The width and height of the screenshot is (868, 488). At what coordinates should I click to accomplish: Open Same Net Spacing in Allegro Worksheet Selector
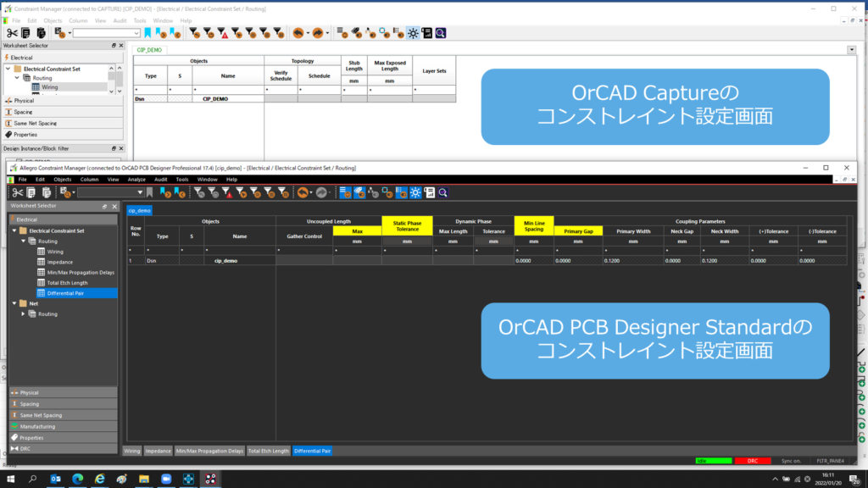pos(63,415)
